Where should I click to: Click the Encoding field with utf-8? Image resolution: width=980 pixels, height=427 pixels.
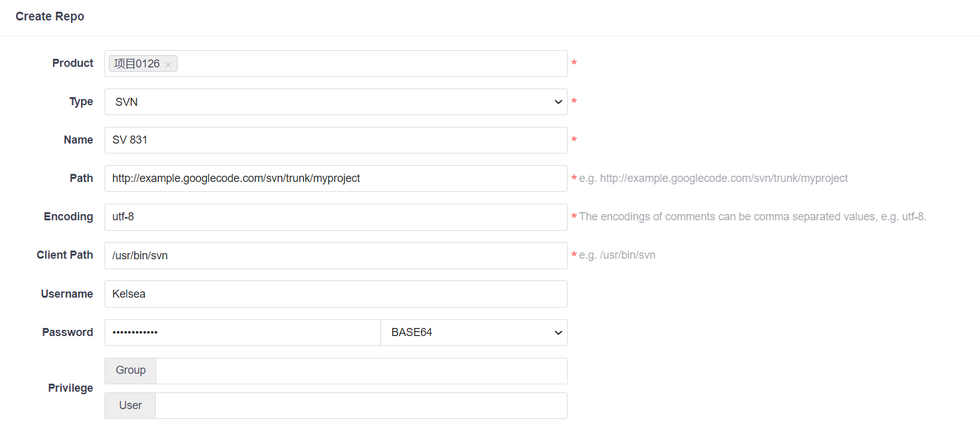point(336,217)
